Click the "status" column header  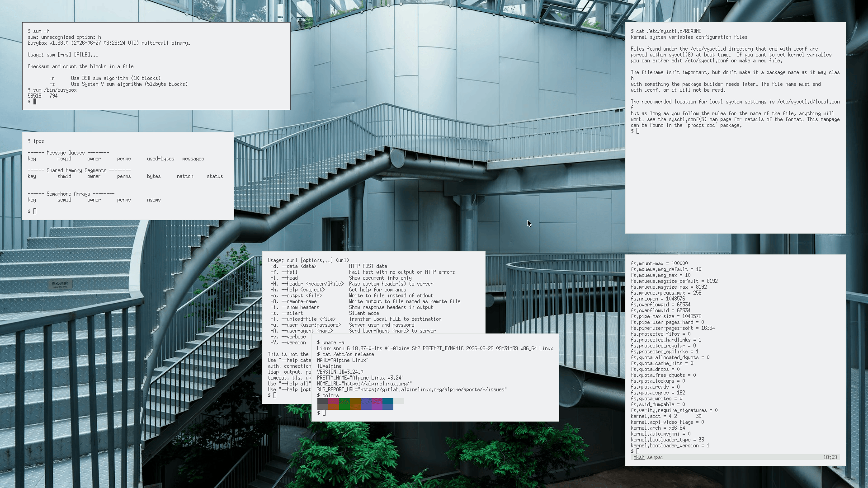(215, 176)
